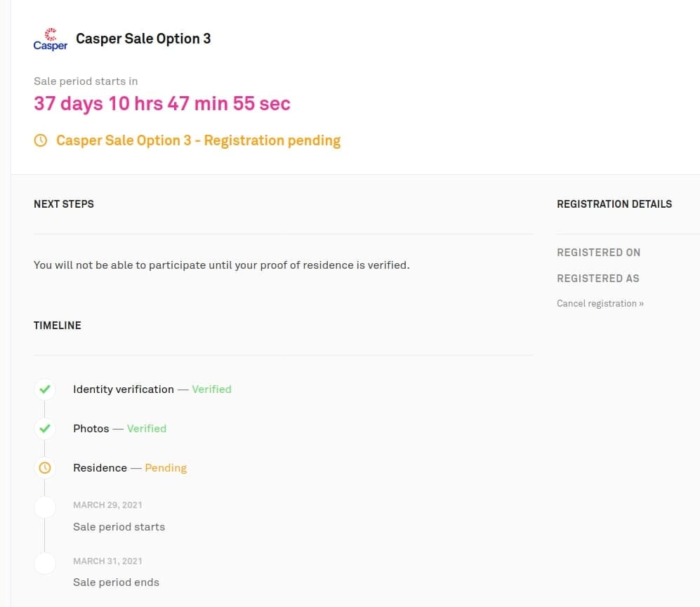Image resolution: width=700 pixels, height=607 pixels.
Task: Click the TIMELINE heading
Action: [x=58, y=326]
